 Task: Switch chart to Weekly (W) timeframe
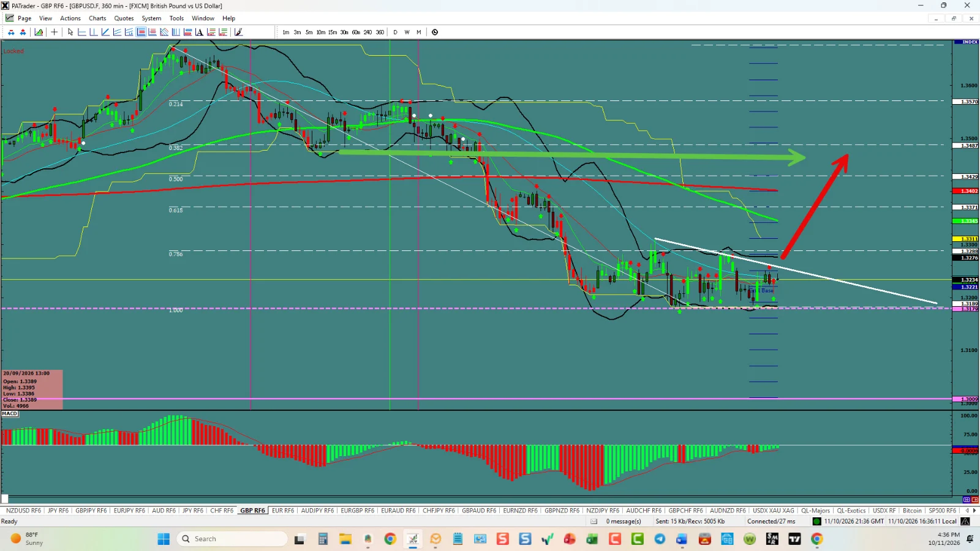(x=407, y=32)
